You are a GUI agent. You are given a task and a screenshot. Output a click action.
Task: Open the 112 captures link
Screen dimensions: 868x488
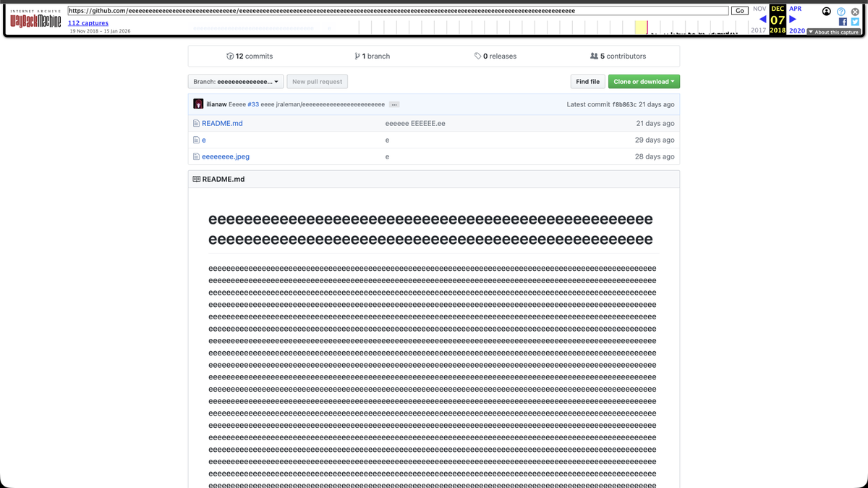(88, 23)
